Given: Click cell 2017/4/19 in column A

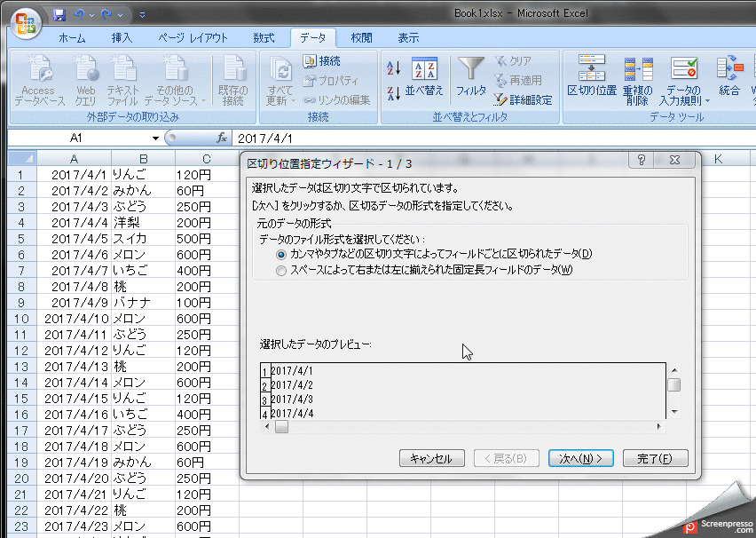Looking at the screenshot, I should pyautogui.click(x=75, y=463).
